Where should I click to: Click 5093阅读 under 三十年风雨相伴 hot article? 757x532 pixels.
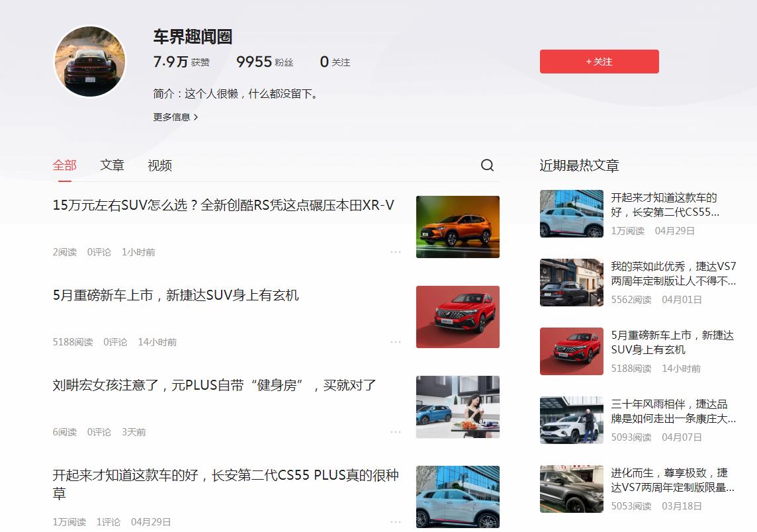(631, 437)
